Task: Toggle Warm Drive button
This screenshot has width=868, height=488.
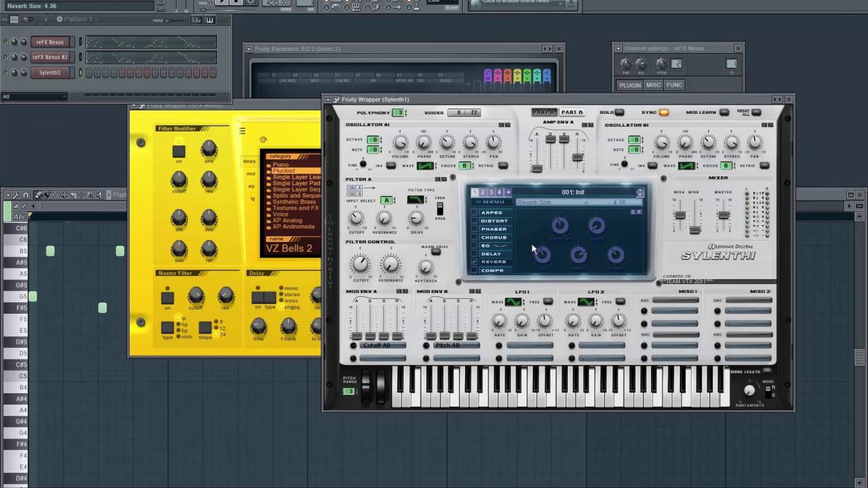Action: [x=436, y=252]
